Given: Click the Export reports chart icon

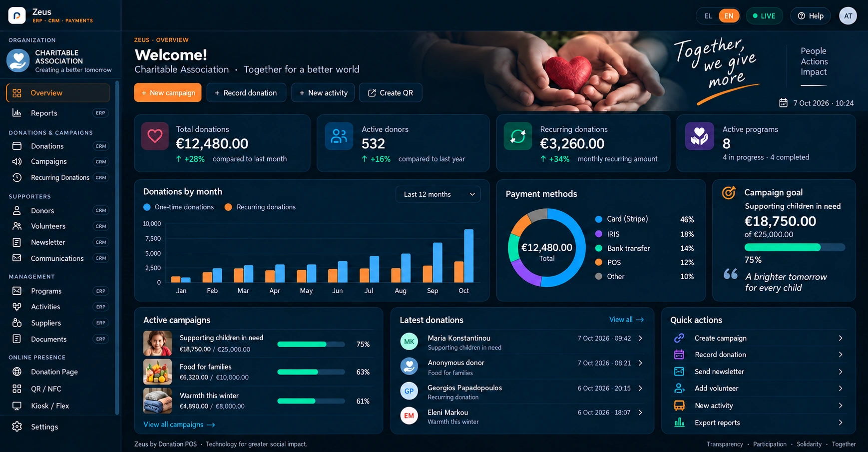Looking at the screenshot, I should click(679, 423).
